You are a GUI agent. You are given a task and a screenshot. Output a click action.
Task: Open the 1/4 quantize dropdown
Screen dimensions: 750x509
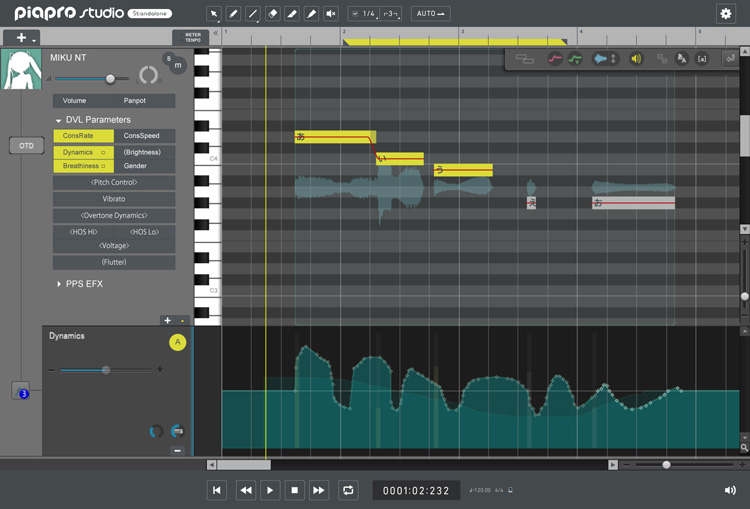click(364, 13)
